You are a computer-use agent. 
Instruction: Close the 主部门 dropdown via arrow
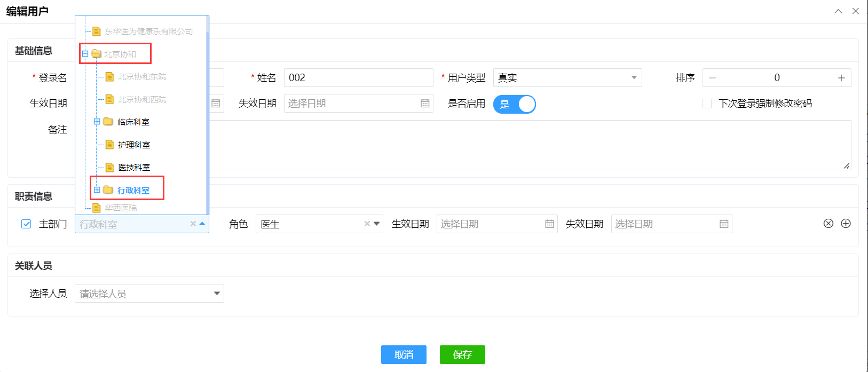(202, 224)
